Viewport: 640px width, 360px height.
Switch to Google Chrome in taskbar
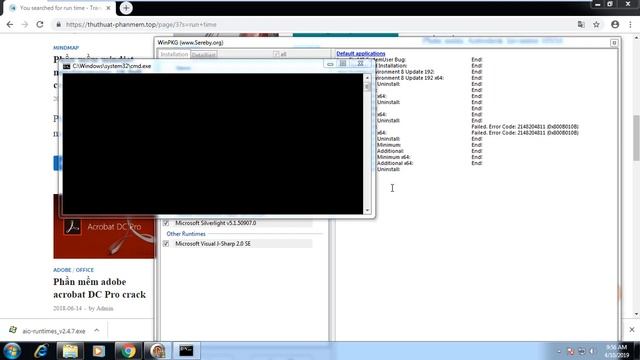(128, 351)
